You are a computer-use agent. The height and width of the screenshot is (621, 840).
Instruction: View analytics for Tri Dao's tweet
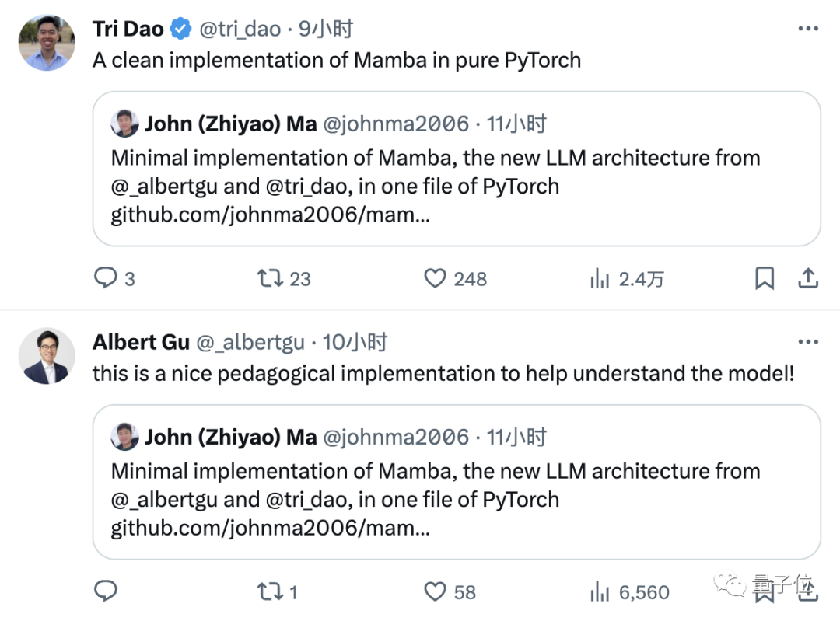600,279
